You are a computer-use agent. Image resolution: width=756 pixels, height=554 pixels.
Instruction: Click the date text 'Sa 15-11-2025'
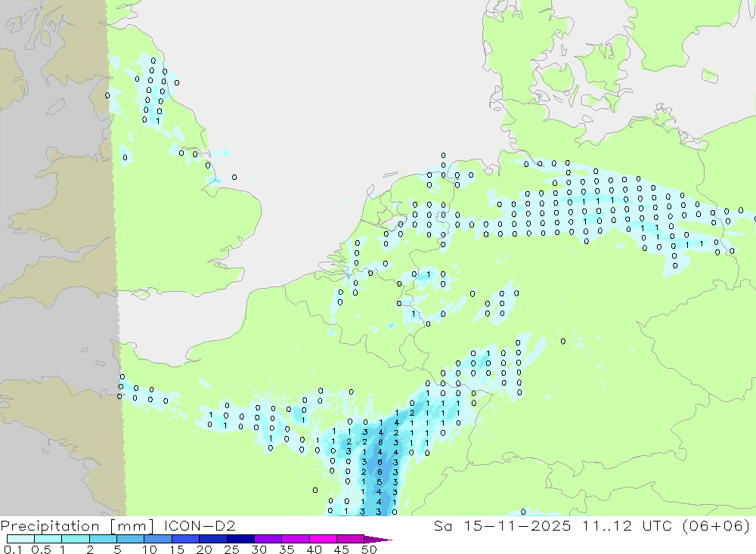[x=503, y=525]
